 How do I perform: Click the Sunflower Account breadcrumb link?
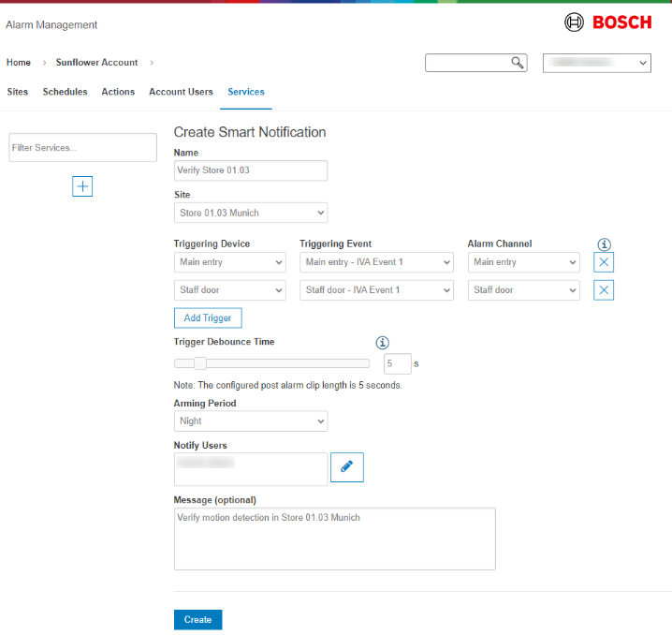(96, 63)
